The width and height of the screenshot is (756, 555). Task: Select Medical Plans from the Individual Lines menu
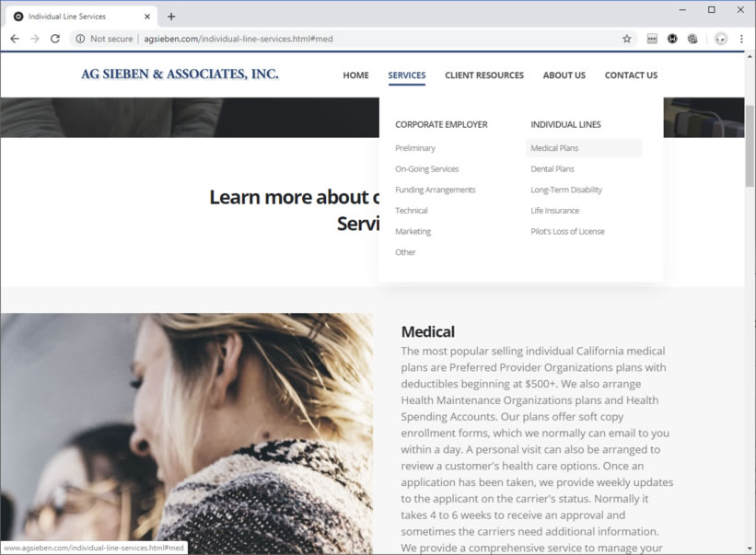tap(554, 148)
